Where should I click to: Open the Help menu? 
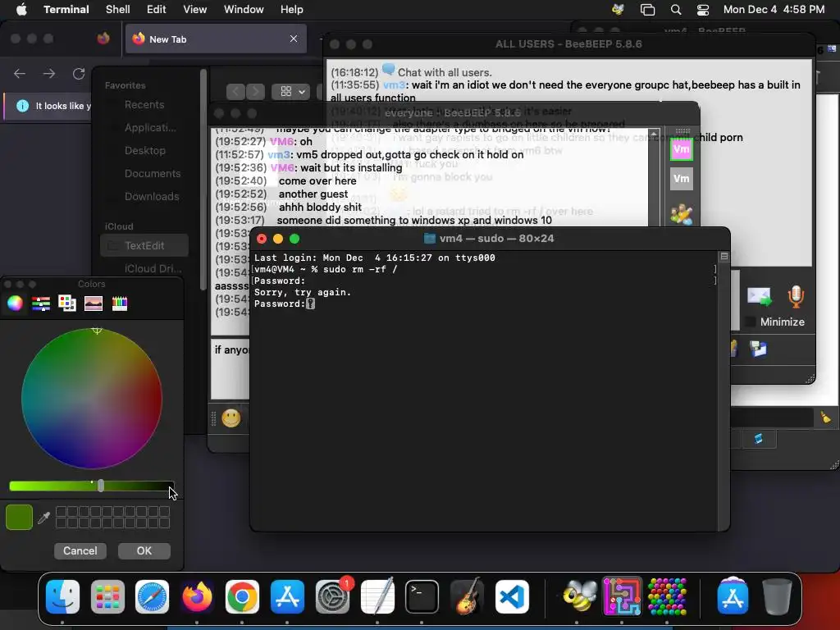click(292, 10)
